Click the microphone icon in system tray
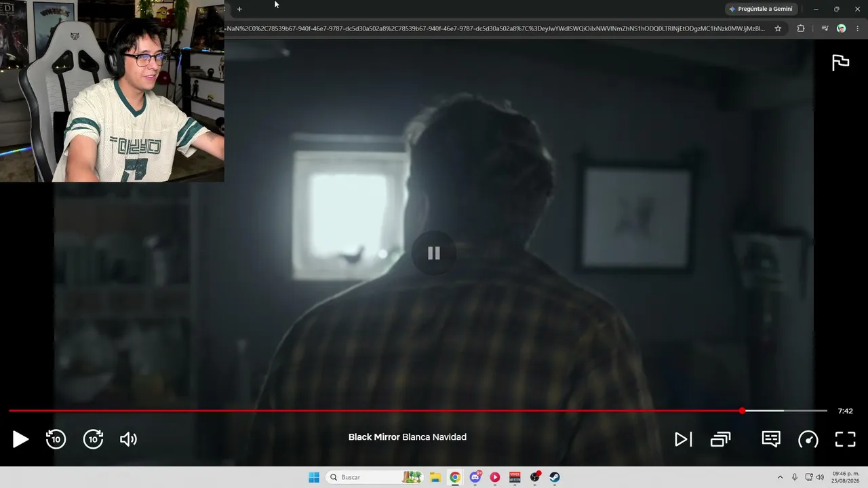 (x=795, y=477)
